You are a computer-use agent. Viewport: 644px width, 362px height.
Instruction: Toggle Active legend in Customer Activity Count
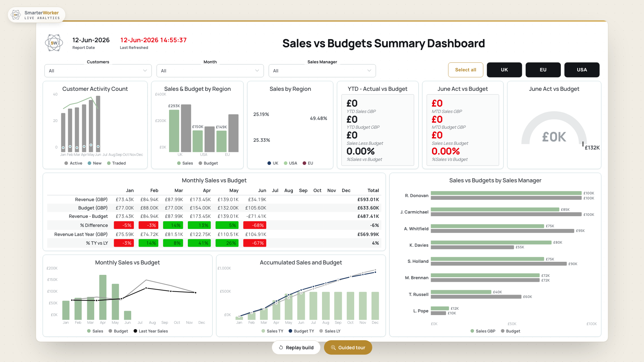(73, 163)
